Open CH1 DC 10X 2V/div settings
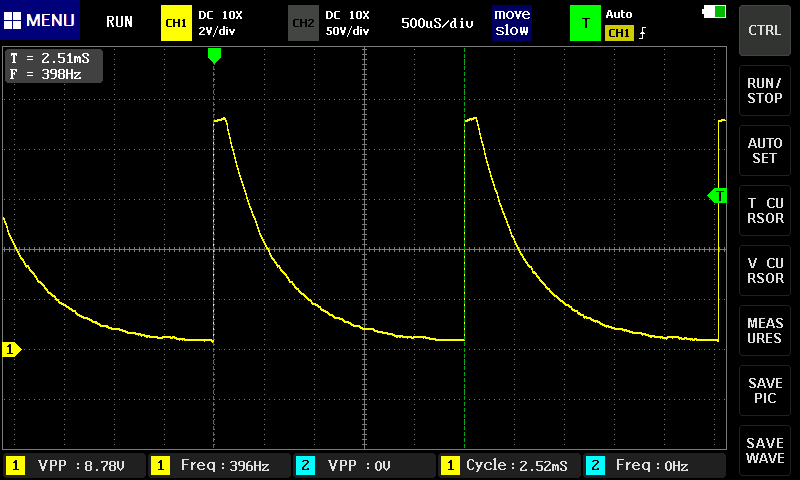 pos(220,23)
